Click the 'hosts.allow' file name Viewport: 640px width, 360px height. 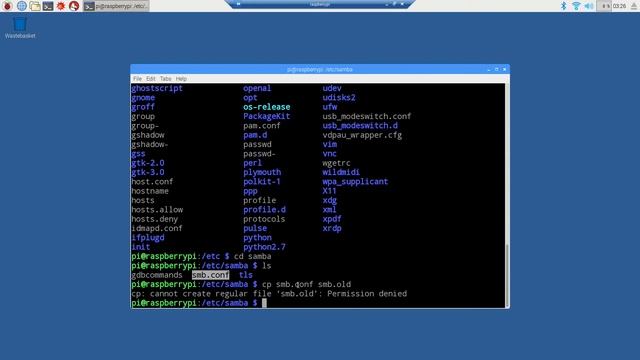click(157, 210)
